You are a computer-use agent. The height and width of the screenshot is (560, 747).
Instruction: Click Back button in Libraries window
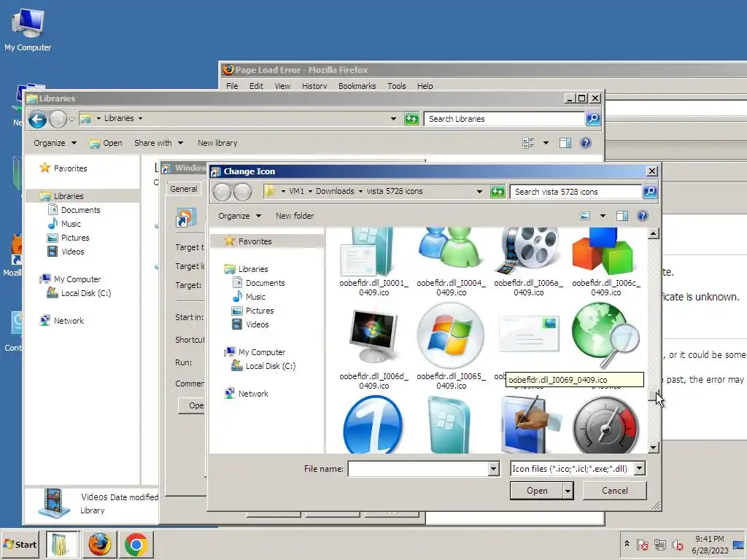[x=38, y=119]
